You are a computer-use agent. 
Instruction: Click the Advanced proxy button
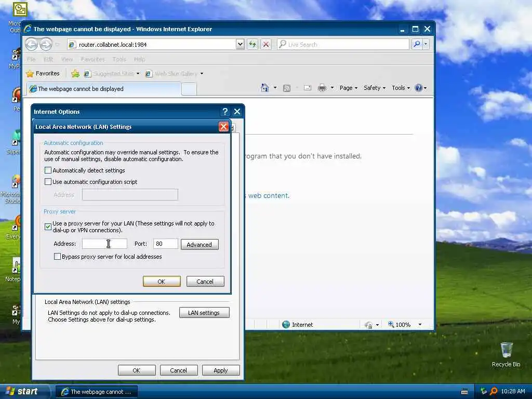click(x=199, y=245)
